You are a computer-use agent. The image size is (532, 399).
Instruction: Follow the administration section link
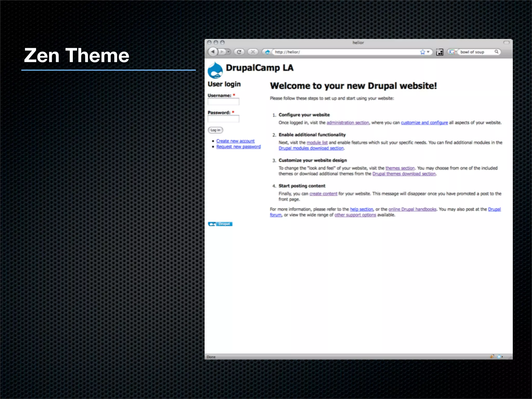(348, 123)
